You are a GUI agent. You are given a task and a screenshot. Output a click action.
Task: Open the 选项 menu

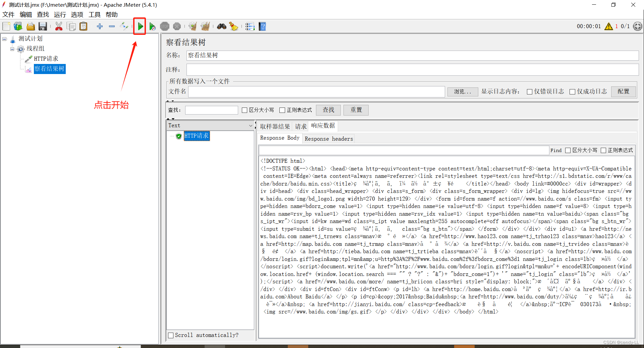(77, 14)
